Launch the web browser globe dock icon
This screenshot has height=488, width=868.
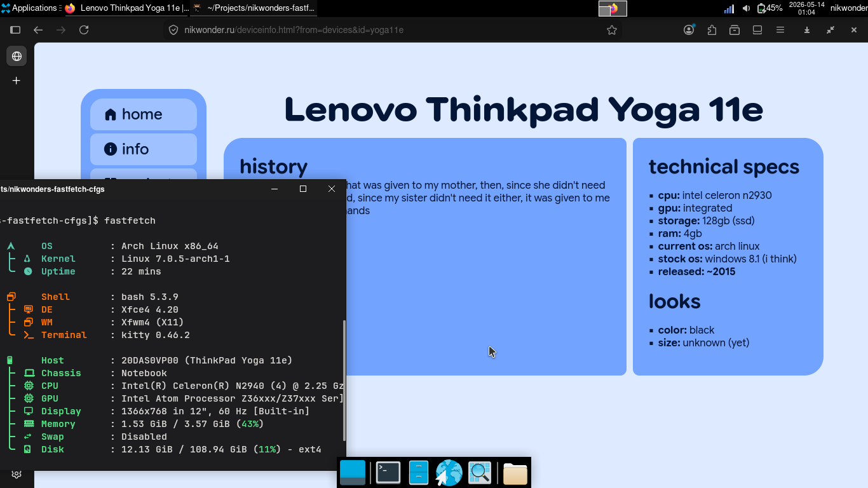[x=449, y=473]
